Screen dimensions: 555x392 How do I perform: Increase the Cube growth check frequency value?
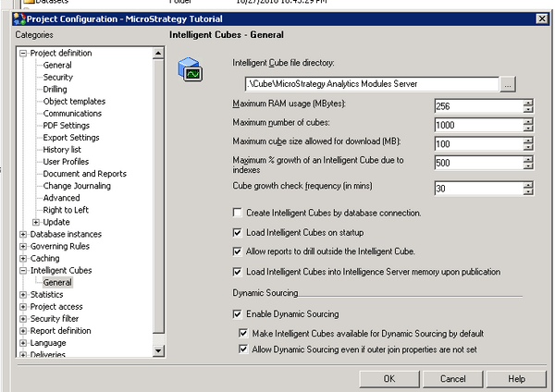[x=528, y=184]
